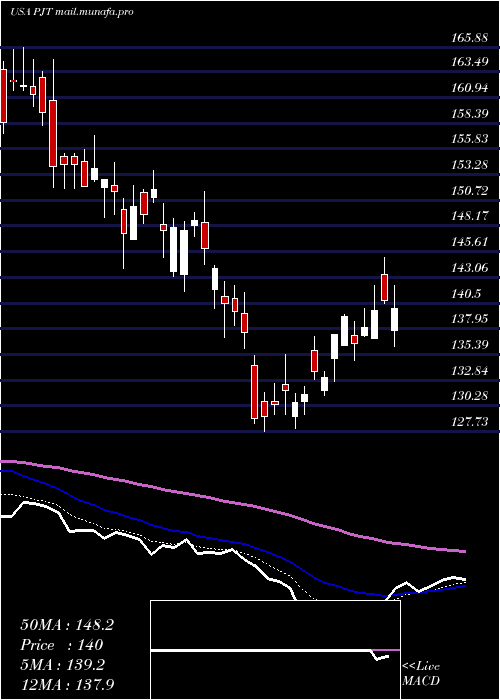Click the USA PJT mail.munafa.pro chart title
Screen dimensions: 500x700
(71, 12)
